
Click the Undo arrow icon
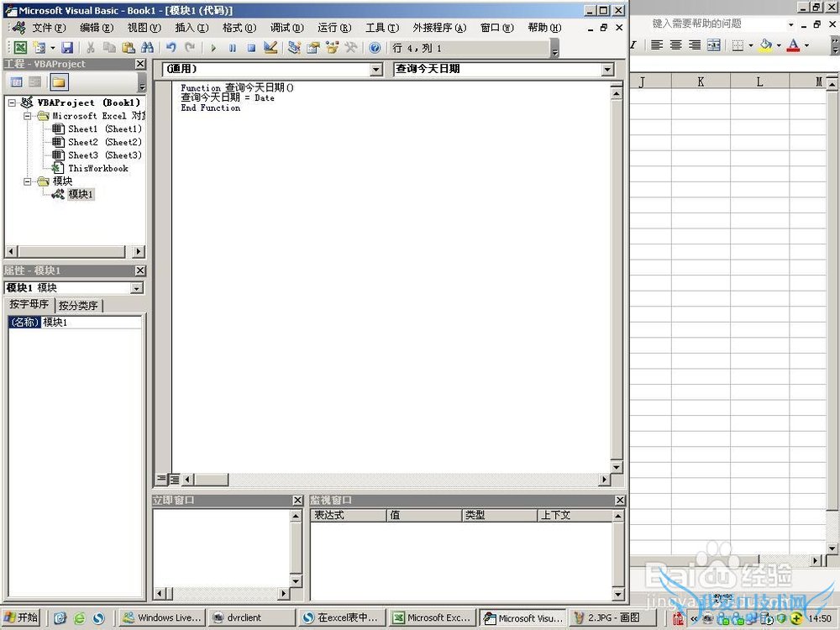click(171, 48)
